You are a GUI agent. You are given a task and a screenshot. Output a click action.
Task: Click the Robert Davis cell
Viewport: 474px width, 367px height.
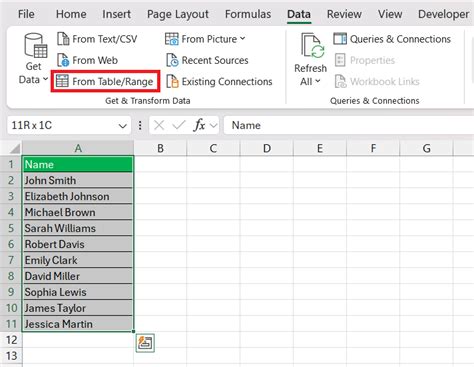78,244
